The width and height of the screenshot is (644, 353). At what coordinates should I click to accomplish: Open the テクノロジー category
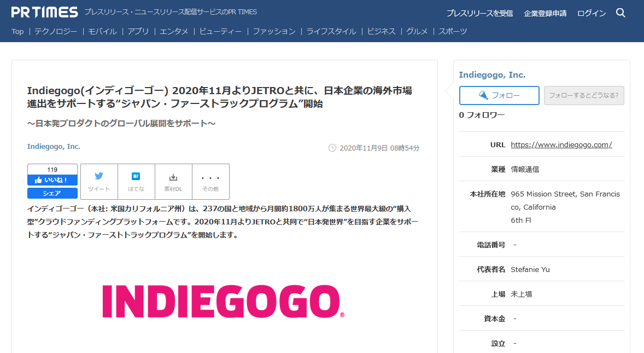coord(56,32)
